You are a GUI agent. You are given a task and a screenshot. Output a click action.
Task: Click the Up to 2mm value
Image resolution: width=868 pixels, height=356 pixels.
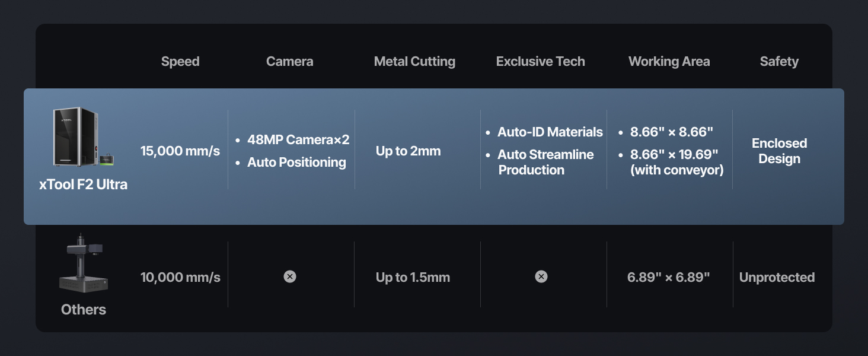(x=409, y=151)
